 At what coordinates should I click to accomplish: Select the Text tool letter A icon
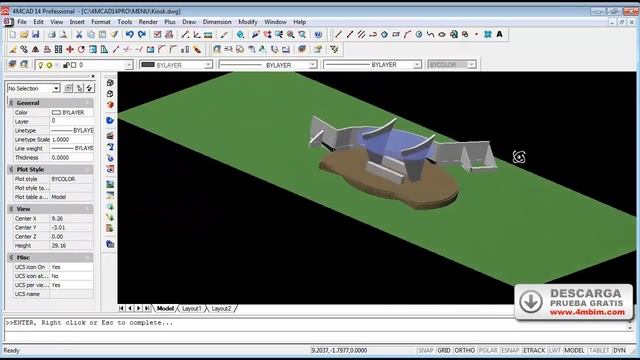pyautogui.click(x=500, y=35)
